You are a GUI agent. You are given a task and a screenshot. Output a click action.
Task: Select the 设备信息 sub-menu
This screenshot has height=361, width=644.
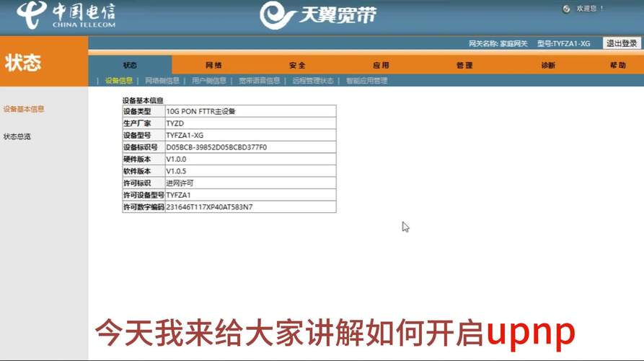click(119, 81)
